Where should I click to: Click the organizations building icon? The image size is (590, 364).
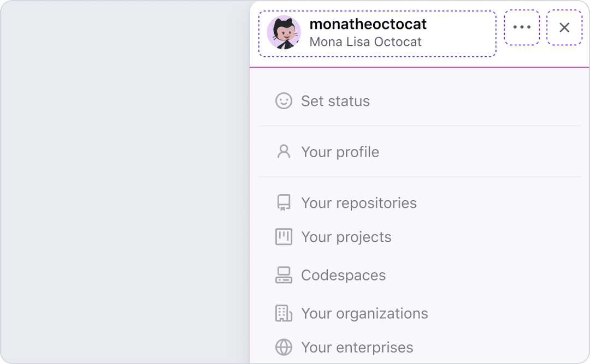284,313
